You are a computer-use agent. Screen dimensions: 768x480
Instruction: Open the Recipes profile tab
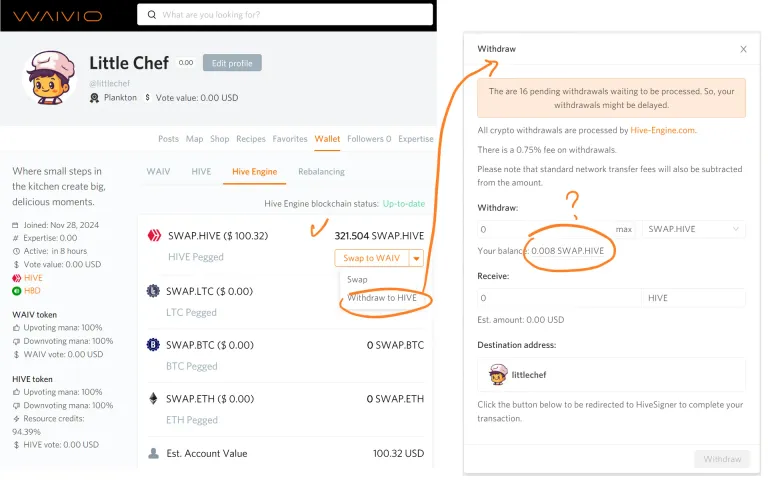coord(251,139)
